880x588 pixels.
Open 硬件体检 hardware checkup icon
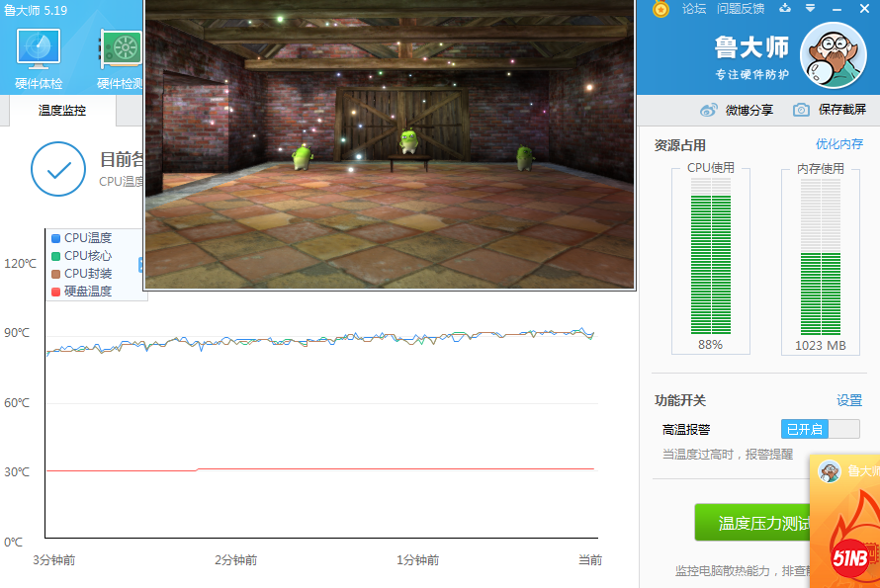(x=39, y=59)
